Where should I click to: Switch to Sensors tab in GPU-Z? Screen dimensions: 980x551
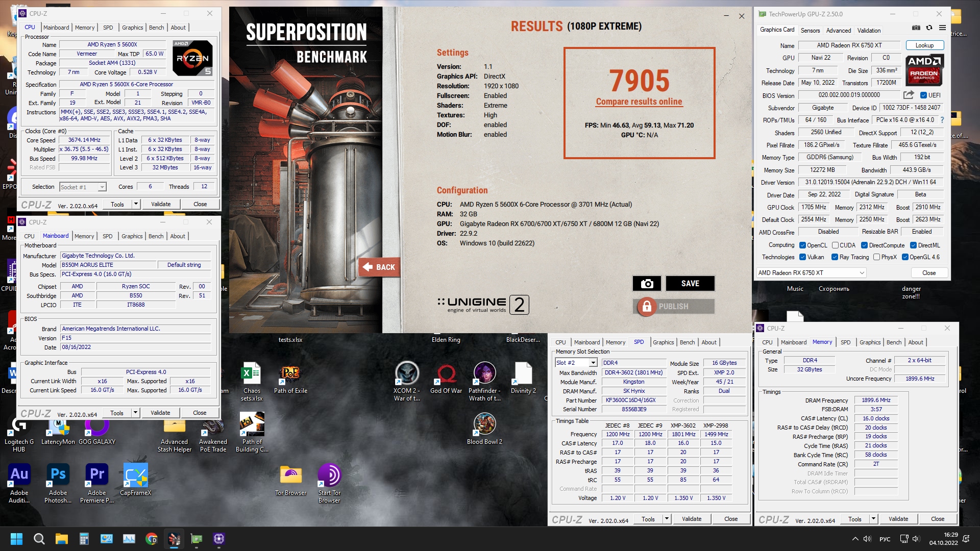click(x=810, y=31)
